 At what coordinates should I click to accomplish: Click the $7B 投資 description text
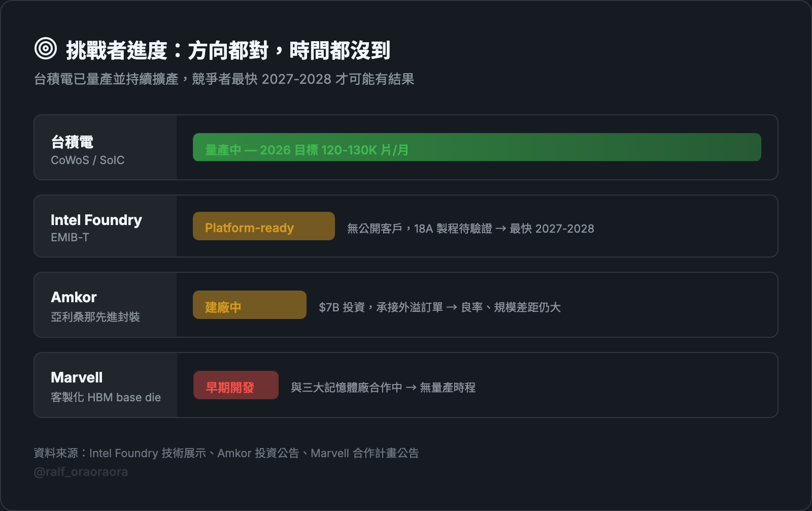[x=439, y=307]
